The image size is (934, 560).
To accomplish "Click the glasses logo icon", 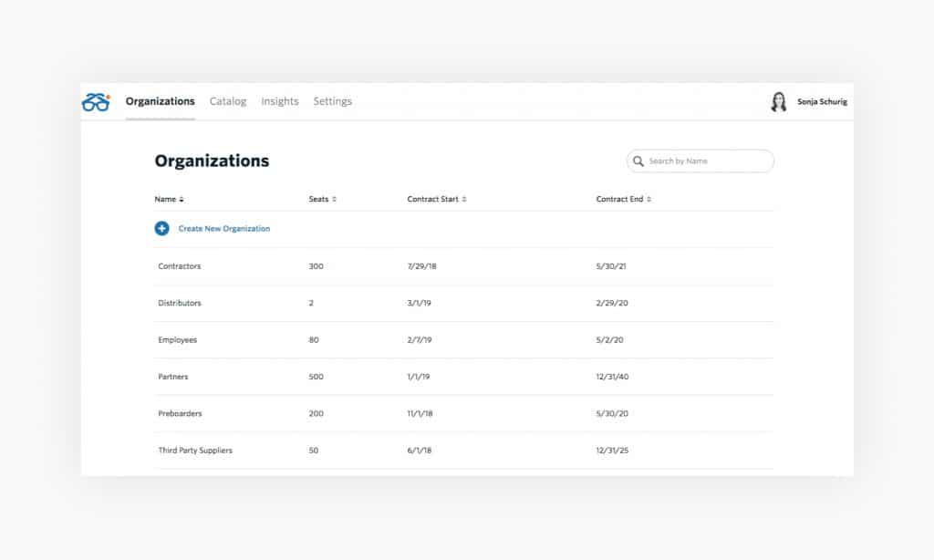I will 96,102.
